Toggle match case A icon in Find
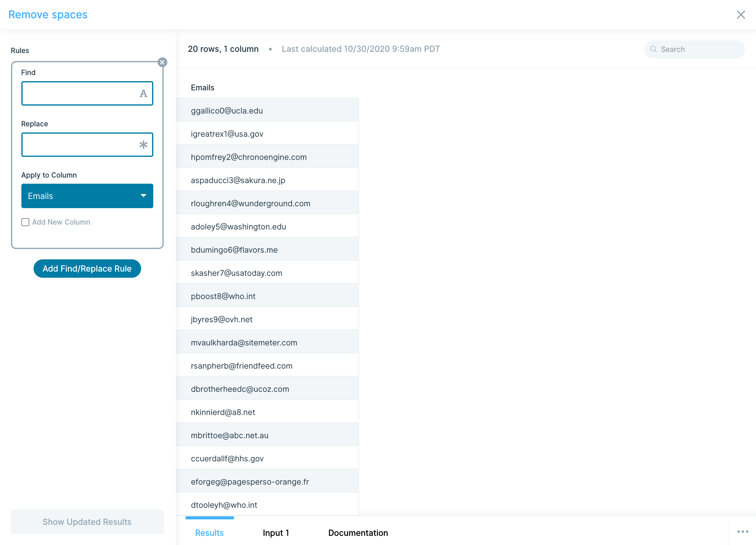Viewport: 756px width, 545px height. (143, 94)
